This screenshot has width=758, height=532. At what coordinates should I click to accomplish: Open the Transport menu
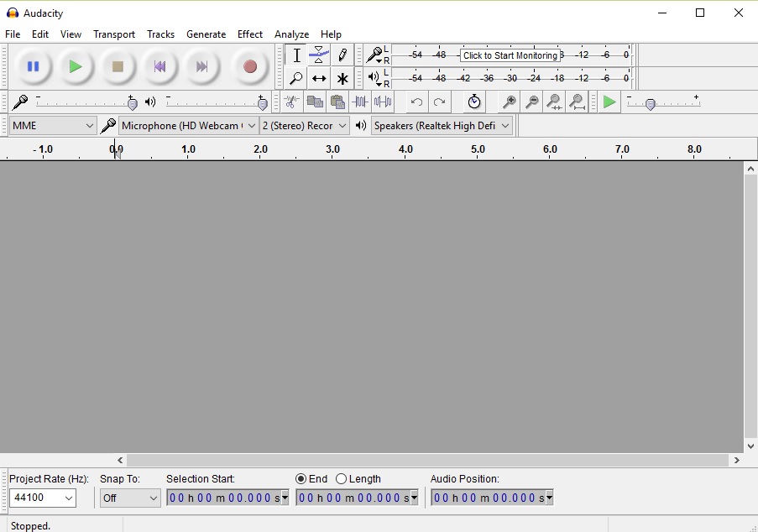(x=114, y=34)
